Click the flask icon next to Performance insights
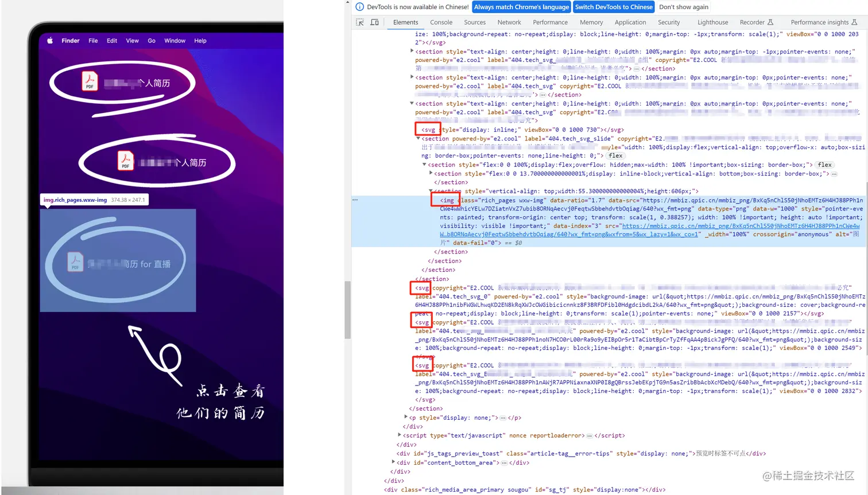This screenshot has width=868, height=495. (x=854, y=22)
